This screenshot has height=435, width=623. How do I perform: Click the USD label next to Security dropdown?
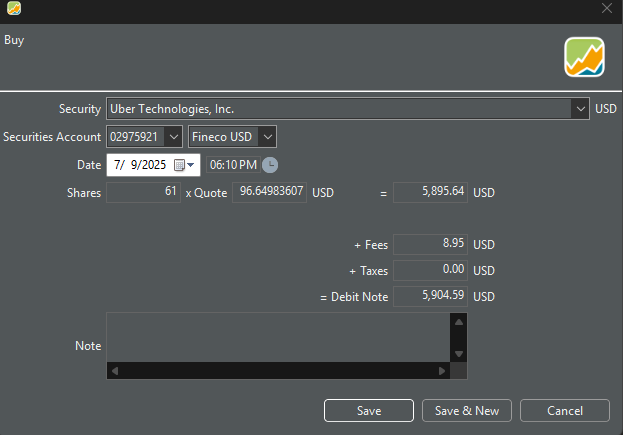pyautogui.click(x=606, y=109)
